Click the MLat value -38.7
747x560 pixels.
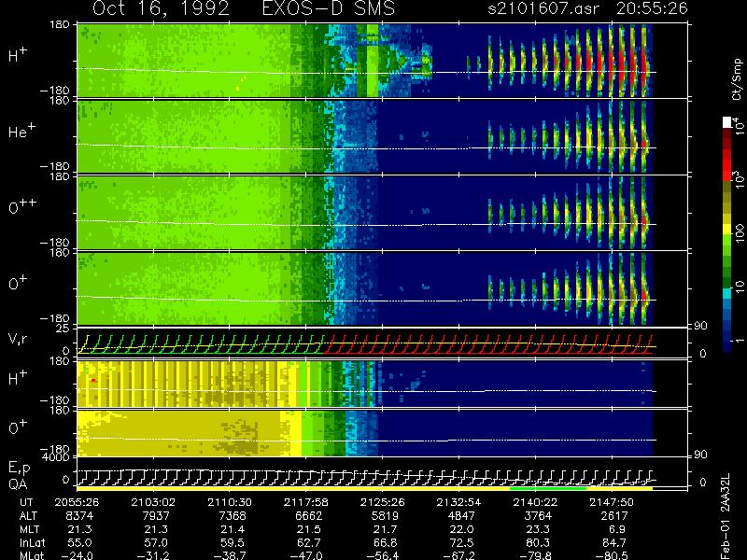click(230, 555)
